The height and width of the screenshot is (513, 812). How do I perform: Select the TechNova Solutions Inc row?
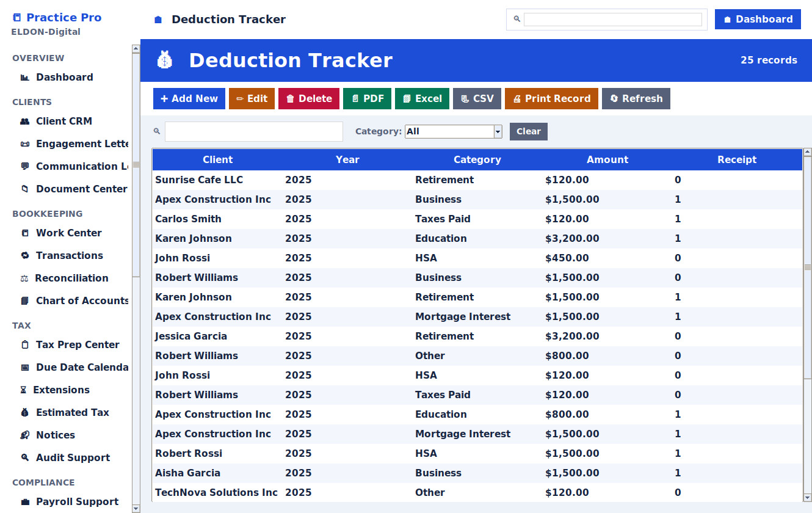click(x=477, y=493)
